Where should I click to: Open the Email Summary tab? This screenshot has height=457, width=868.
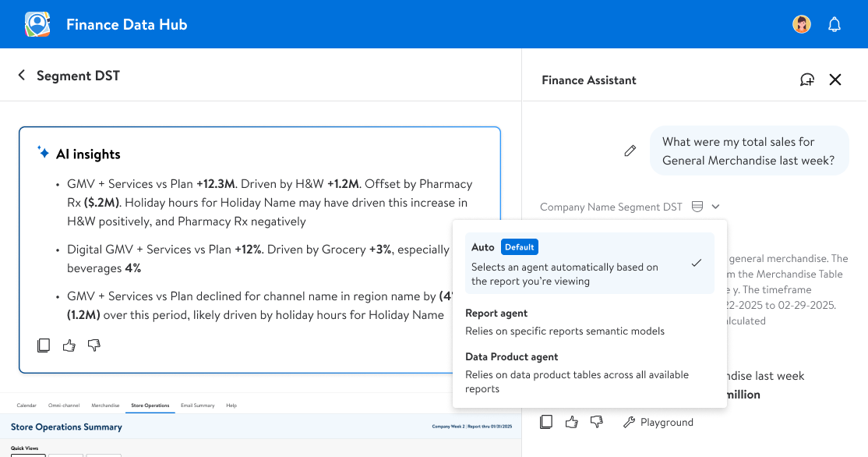tap(198, 406)
